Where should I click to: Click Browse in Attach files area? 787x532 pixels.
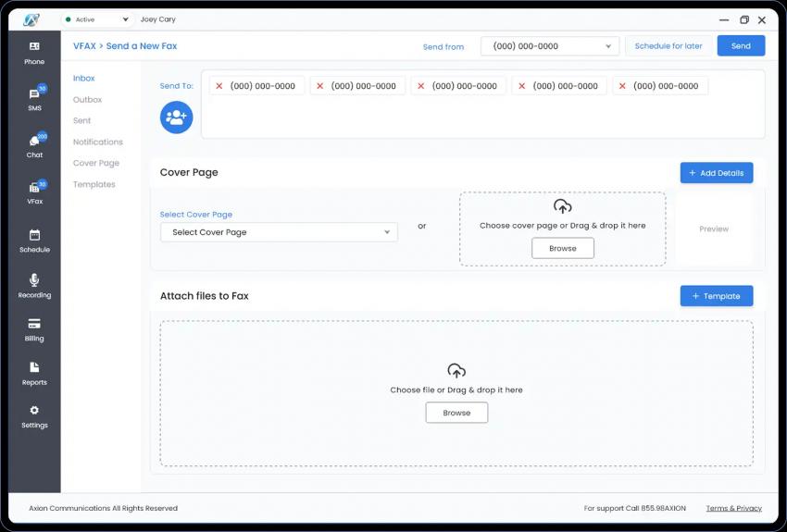coord(456,413)
